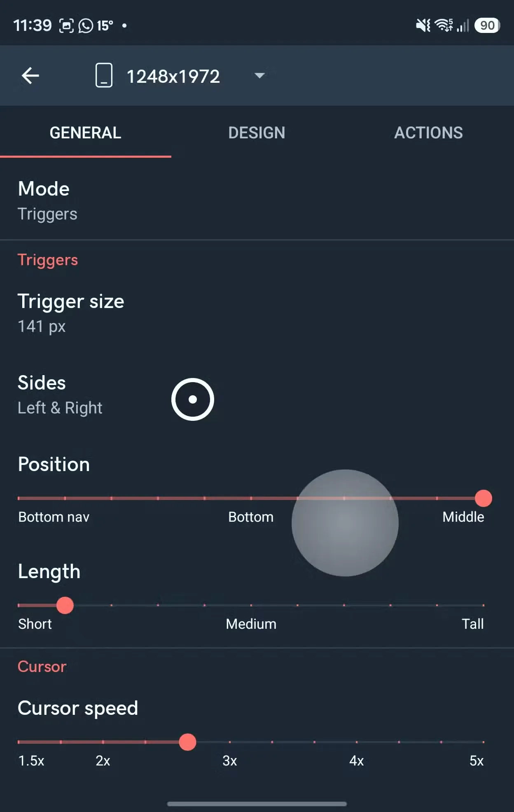Screen dimensions: 514x812
Task: Tap the circular cursor tracker icon
Action: (193, 399)
